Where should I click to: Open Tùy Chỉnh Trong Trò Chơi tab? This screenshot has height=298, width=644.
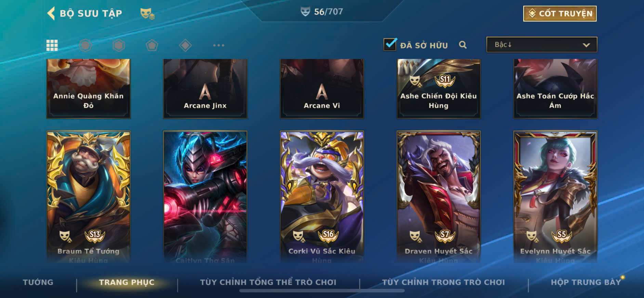pos(444,282)
